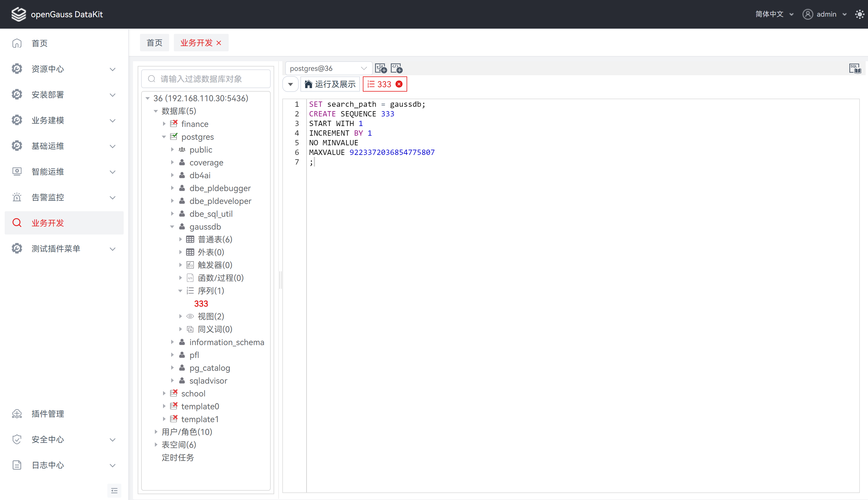Expand the public schema
This screenshot has height=500, width=868.
[172, 150]
